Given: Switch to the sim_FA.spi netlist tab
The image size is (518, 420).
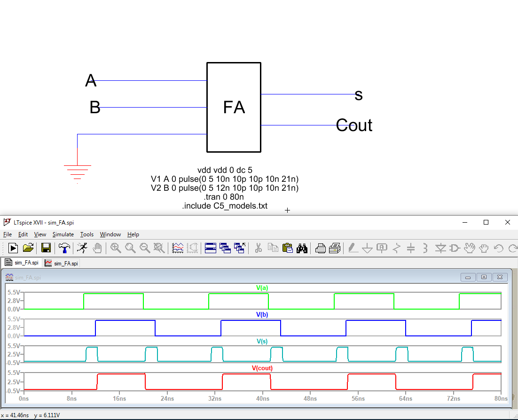Looking at the screenshot, I should pos(22,263).
